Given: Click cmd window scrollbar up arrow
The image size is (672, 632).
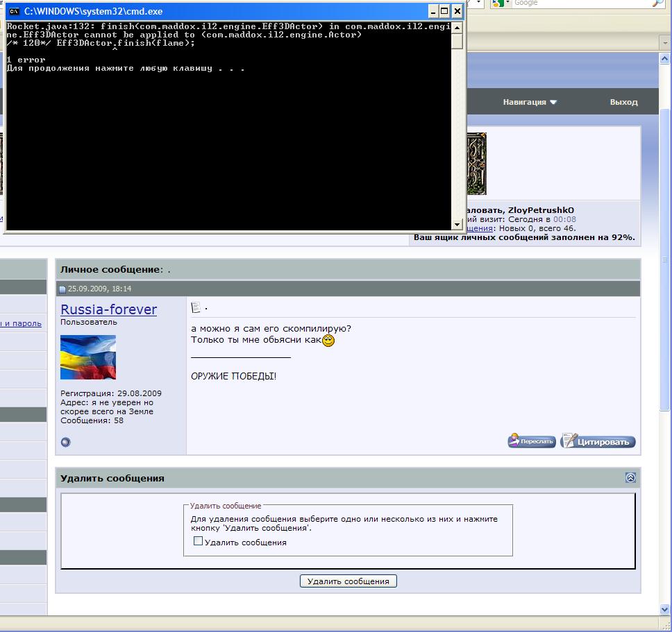Looking at the screenshot, I should (x=457, y=28).
